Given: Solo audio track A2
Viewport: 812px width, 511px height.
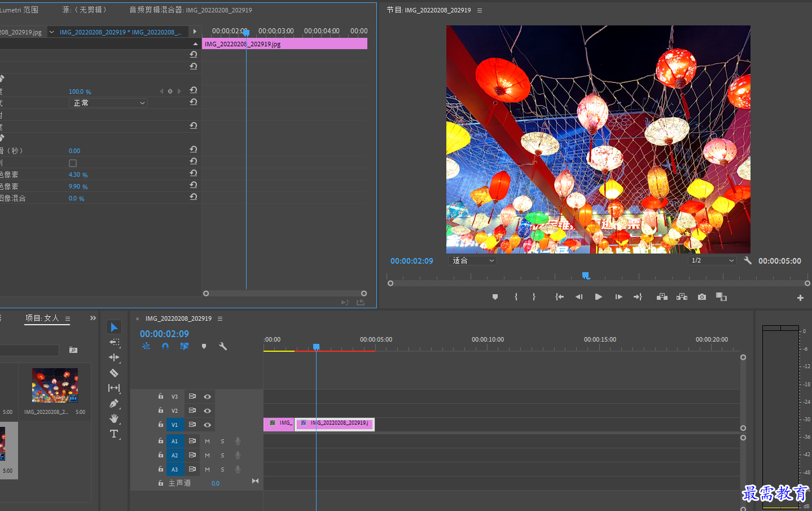Looking at the screenshot, I should pos(222,456).
